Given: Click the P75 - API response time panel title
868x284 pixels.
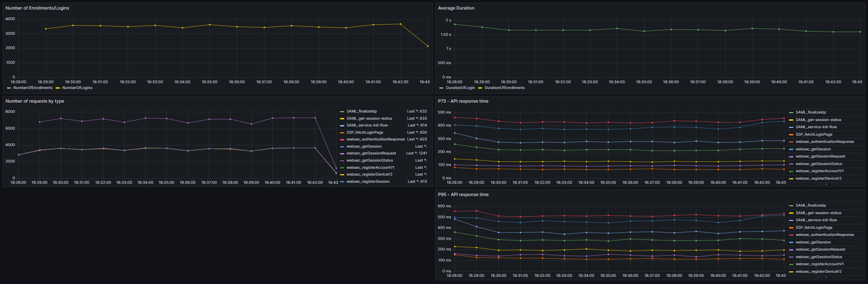Looking at the screenshot, I should (x=463, y=101).
